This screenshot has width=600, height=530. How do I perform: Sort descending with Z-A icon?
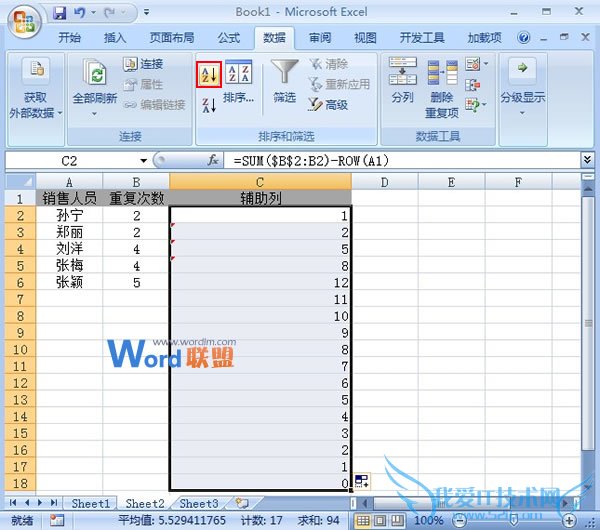coord(209,105)
